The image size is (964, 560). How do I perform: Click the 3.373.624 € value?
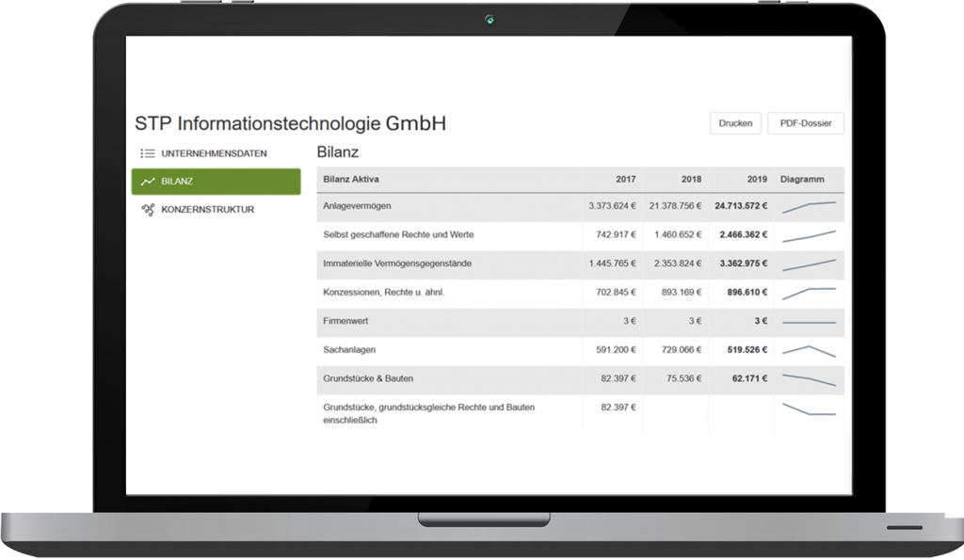pos(612,206)
